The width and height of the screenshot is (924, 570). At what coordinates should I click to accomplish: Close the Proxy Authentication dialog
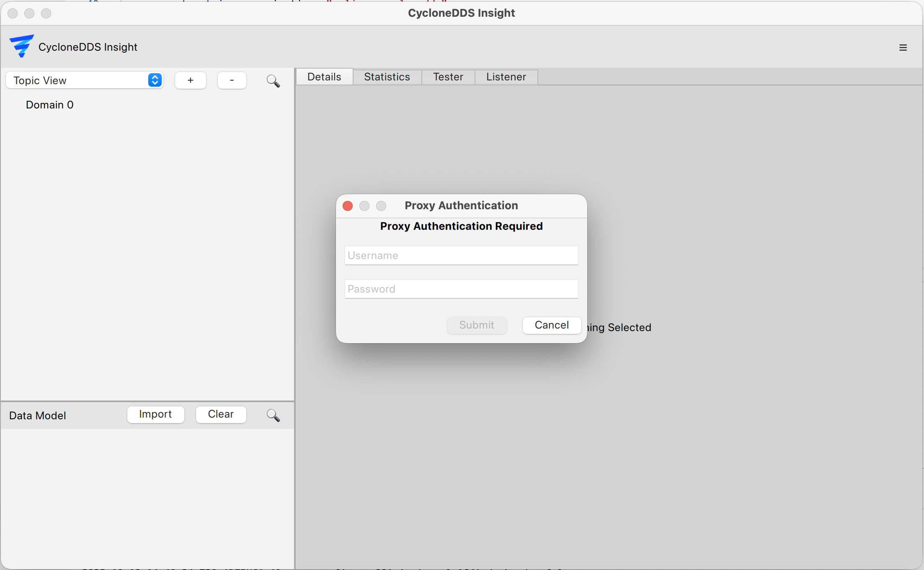click(x=348, y=206)
